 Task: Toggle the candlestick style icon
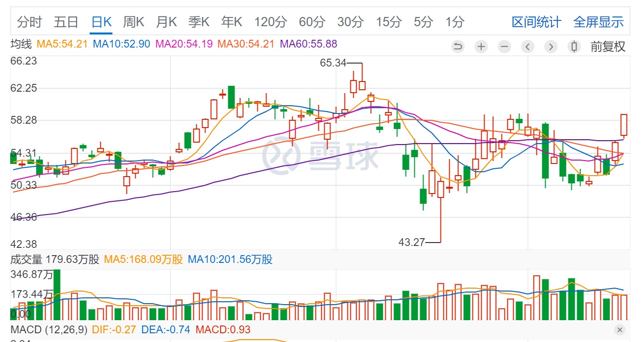[x=574, y=47]
